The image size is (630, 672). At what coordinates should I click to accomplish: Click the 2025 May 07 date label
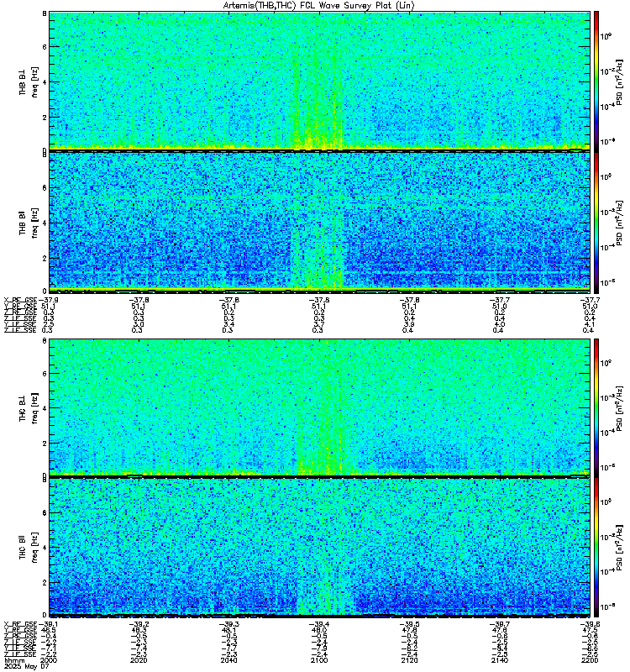[27, 666]
